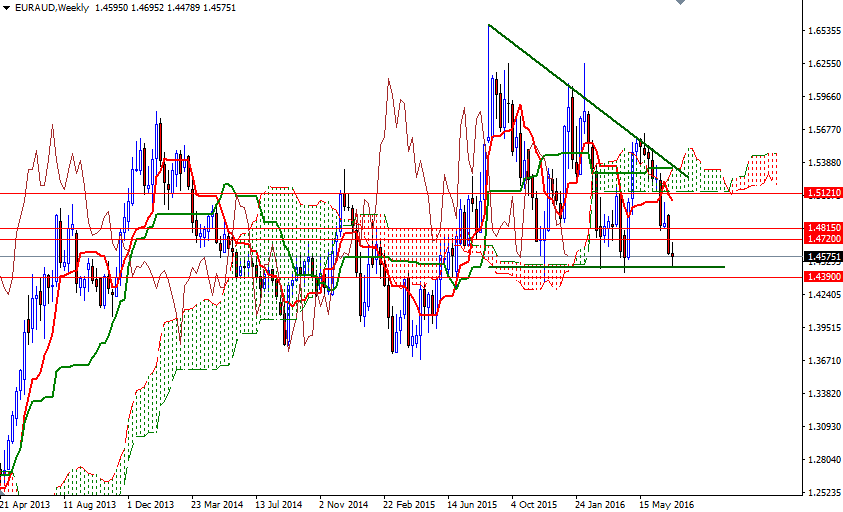Select the red 1.43900 price level label
Image resolution: width=843 pixels, height=512 pixels.
click(x=823, y=276)
